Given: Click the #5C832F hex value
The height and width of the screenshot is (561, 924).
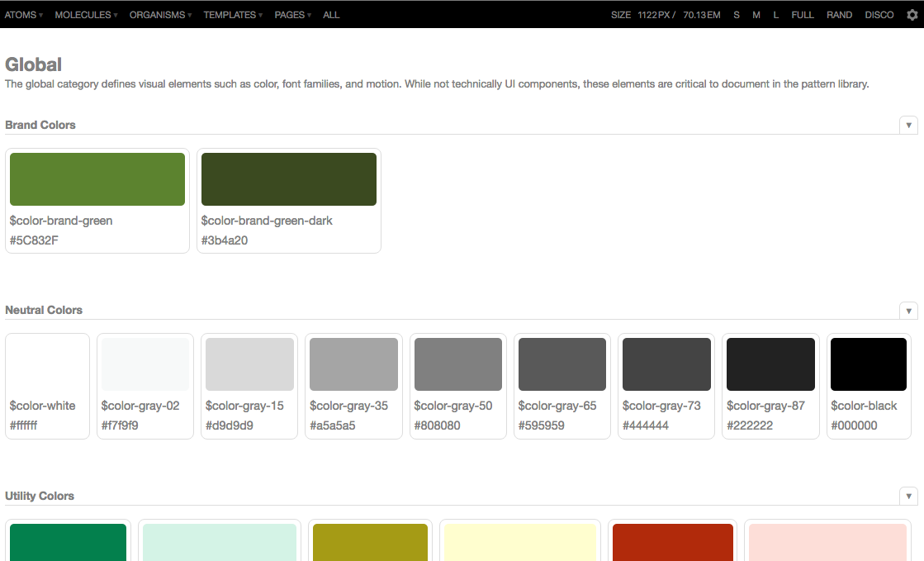Looking at the screenshot, I should [34, 240].
